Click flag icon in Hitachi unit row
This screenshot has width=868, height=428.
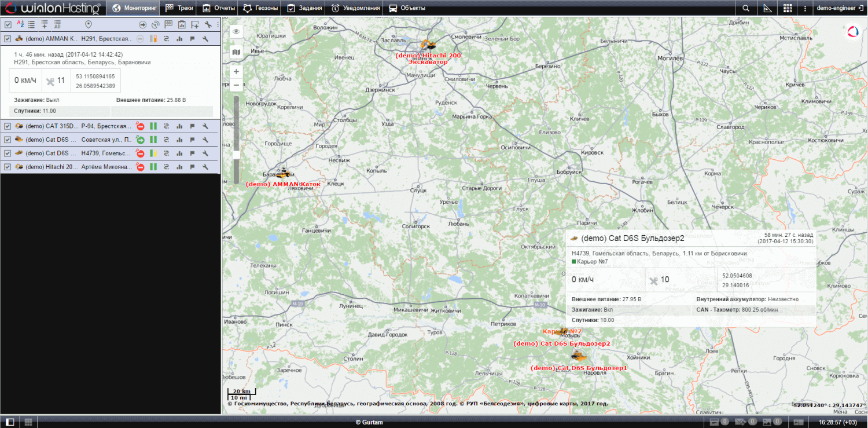click(192, 167)
